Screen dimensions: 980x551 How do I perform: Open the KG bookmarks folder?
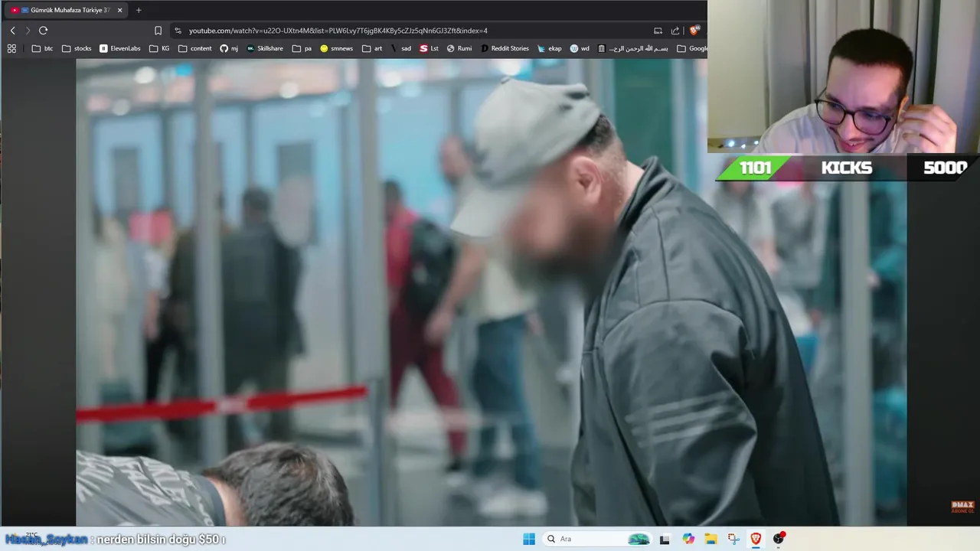[x=159, y=48]
